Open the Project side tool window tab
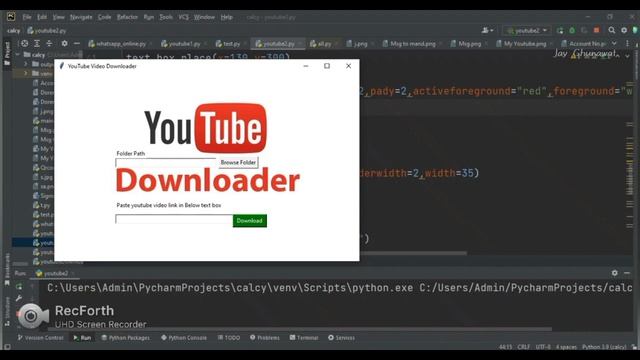Image resolution: width=640 pixels, height=360 pixels. (7, 53)
